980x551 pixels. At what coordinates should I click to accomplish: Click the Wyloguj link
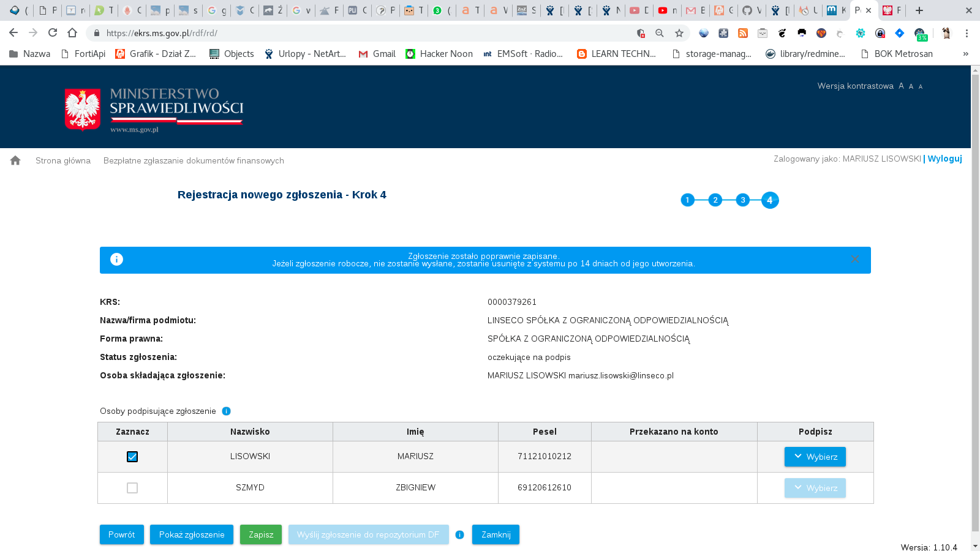point(944,159)
